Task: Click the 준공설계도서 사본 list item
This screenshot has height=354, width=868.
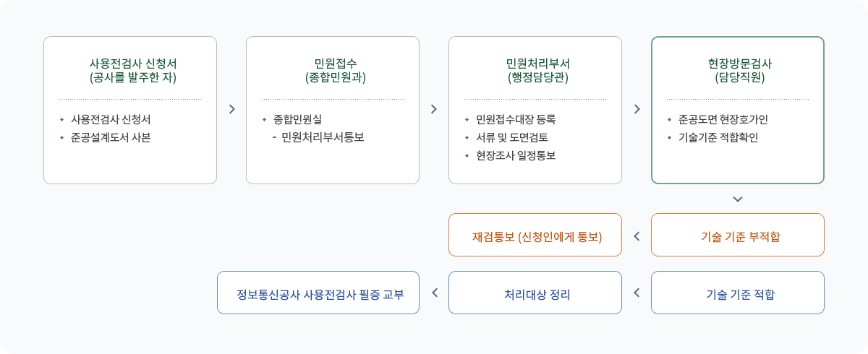Action: 111,137
